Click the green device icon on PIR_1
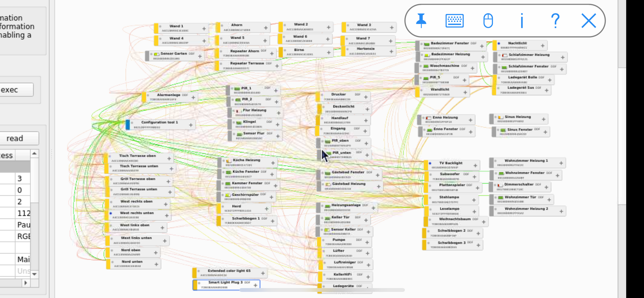This screenshot has width=644, height=298. 237,89
